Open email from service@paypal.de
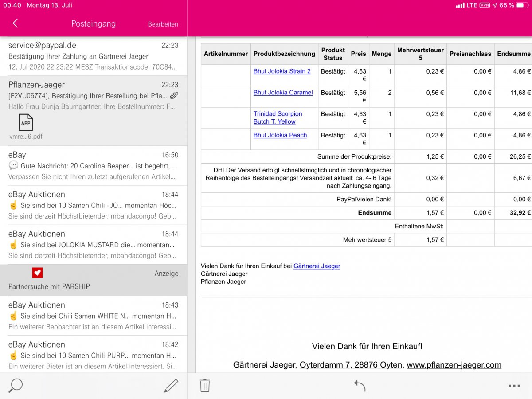The width and height of the screenshot is (532, 399). [94, 56]
